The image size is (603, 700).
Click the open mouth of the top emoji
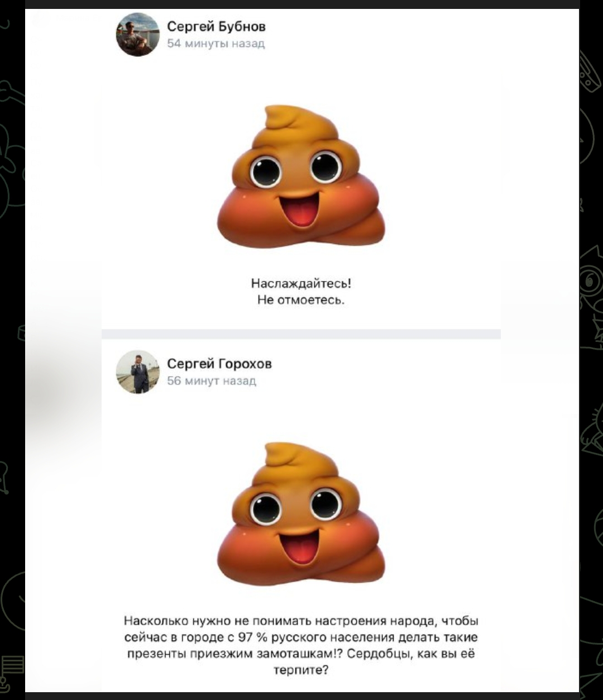(x=301, y=212)
